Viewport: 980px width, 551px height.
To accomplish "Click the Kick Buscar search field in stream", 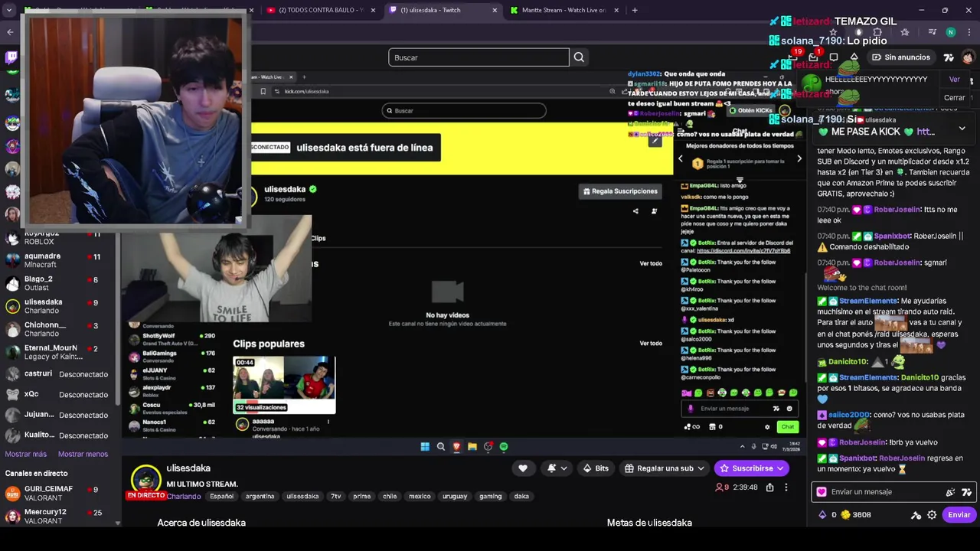I will [x=464, y=111].
